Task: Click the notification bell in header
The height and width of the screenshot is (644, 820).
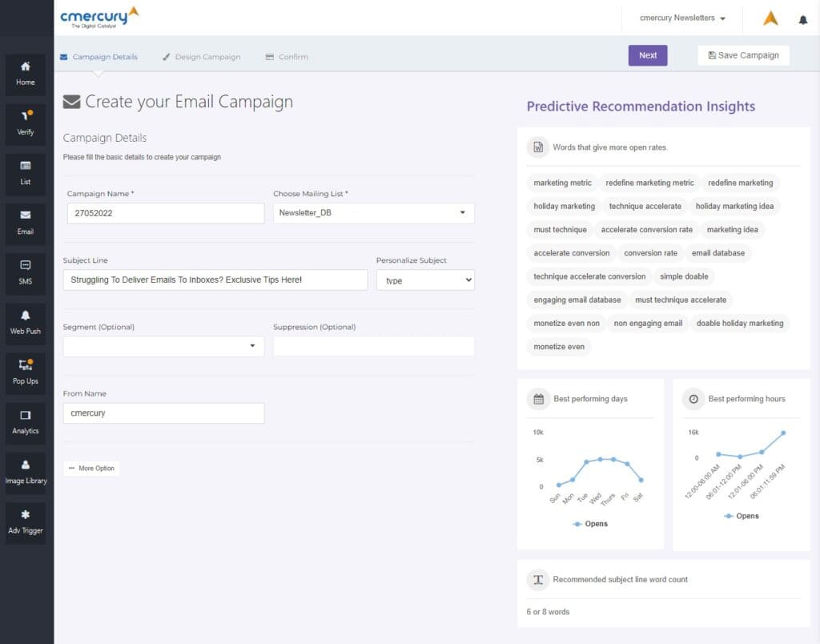Action: [802, 19]
